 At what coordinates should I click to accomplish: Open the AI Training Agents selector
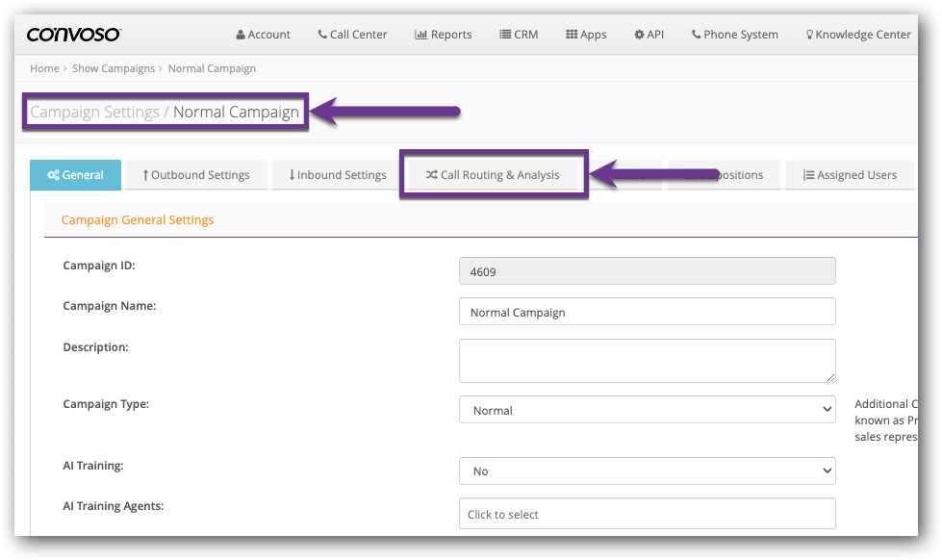point(647,514)
